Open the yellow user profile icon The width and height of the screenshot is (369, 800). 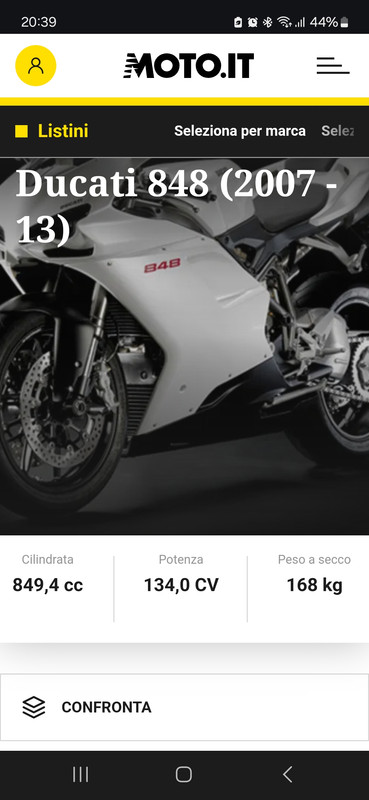(x=36, y=65)
